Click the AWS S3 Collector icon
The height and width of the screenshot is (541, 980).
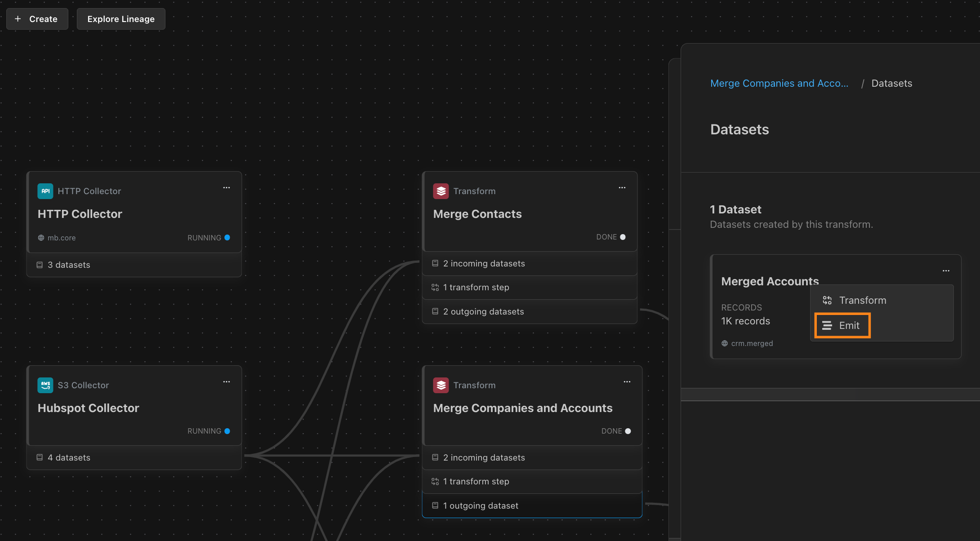pyautogui.click(x=45, y=385)
